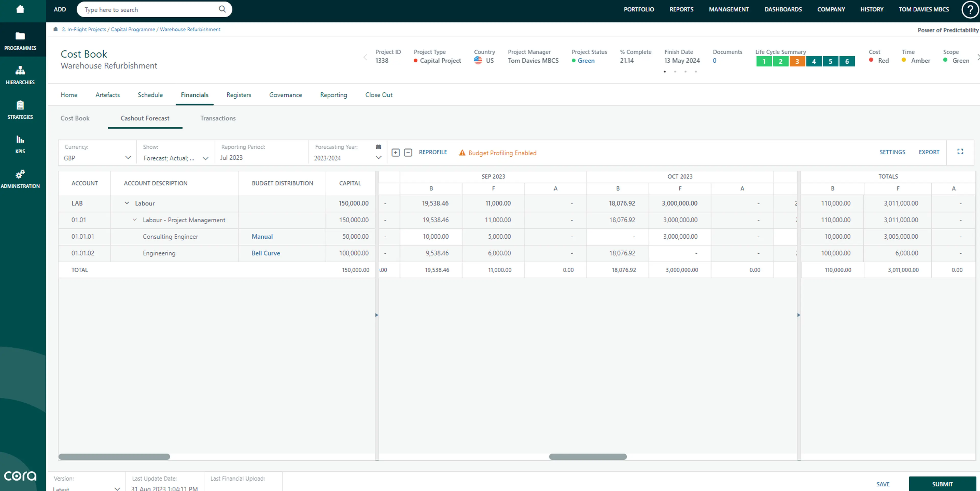The image size is (980, 491).
Task: Open the help question mark icon
Action: coord(970,10)
